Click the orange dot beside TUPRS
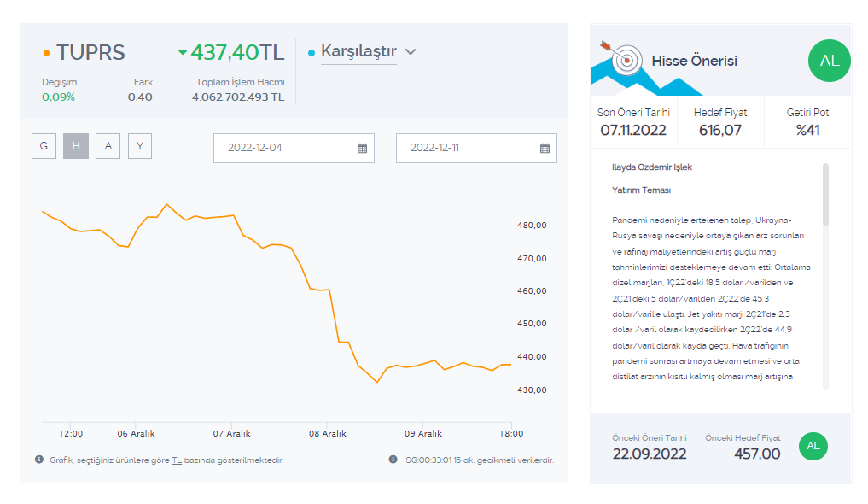This screenshot has width=868, height=504. tap(46, 53)
